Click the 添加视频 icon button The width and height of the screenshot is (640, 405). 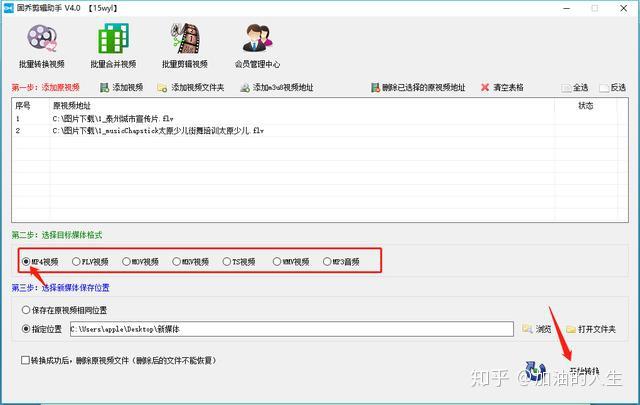point(104,87)
